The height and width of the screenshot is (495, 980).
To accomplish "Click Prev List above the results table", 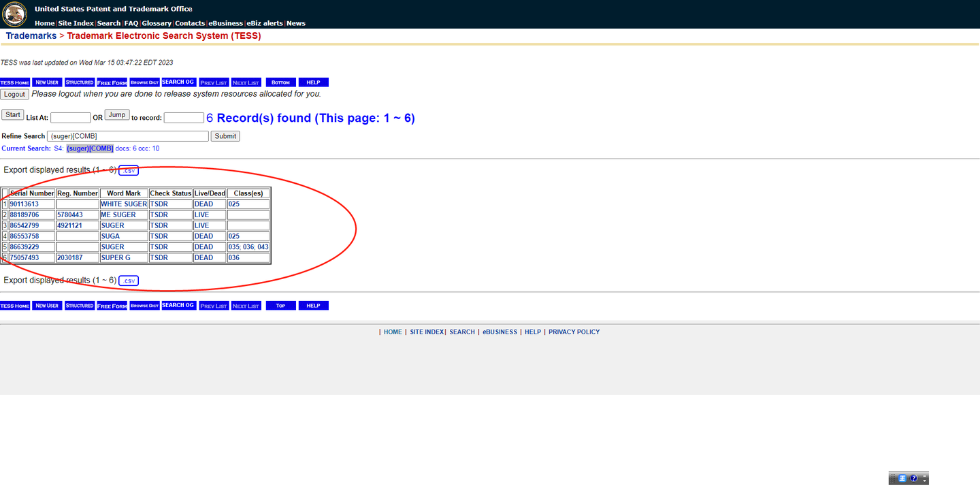I will 214,82.
